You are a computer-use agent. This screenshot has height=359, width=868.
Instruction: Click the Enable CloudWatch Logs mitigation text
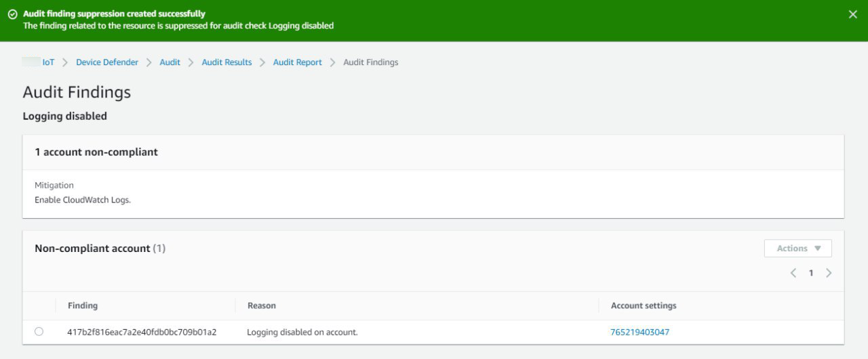coord(82,200)
